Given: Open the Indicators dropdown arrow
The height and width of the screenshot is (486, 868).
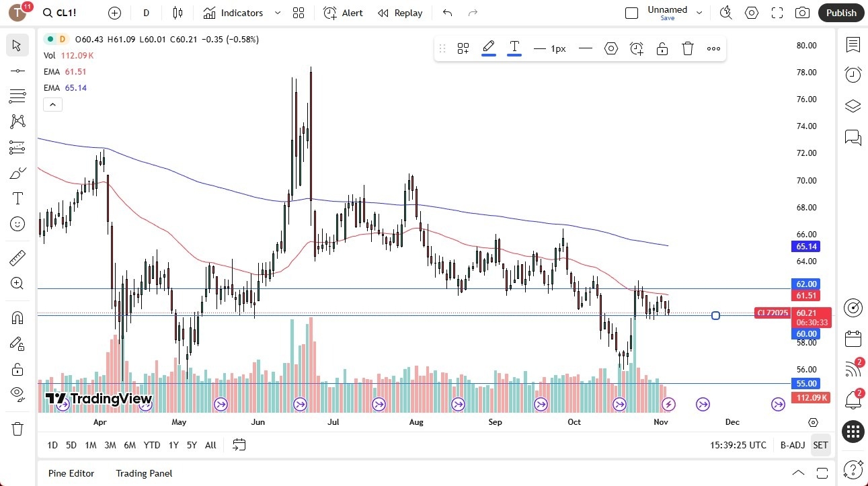Looking at the screenshot, I should (x=276, y=13).
